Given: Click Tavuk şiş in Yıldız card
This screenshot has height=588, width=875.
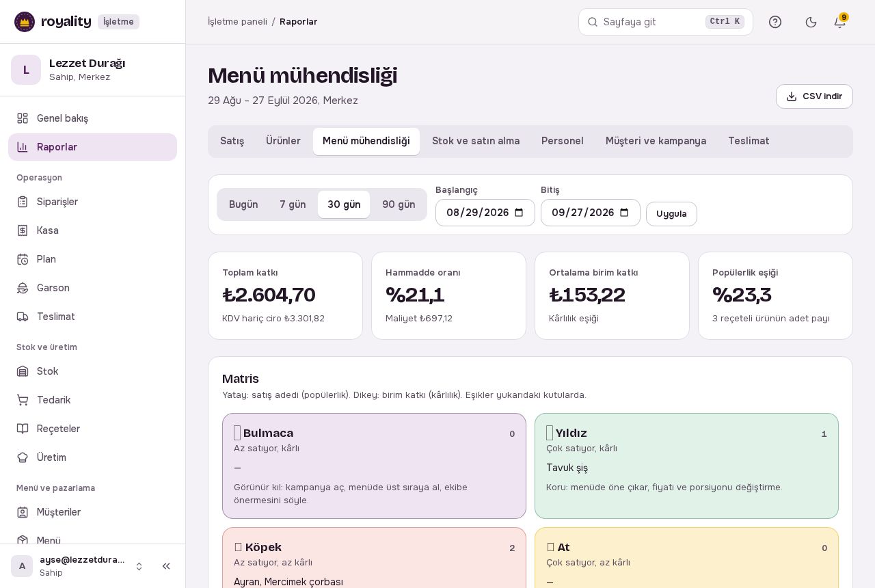Looking at the screenshot, I should coord(567,468).
